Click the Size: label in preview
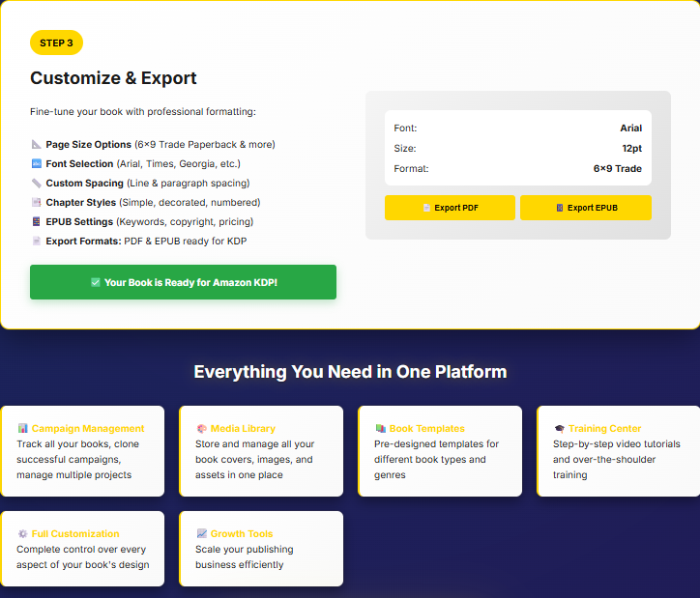This screenshot has width=700, height=598. click(x=405, y=149)
